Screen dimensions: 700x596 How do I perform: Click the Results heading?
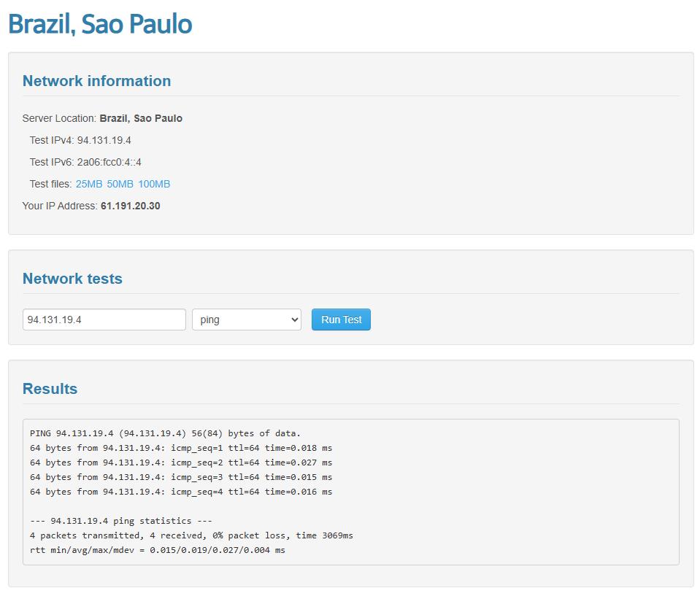point(50,389)
